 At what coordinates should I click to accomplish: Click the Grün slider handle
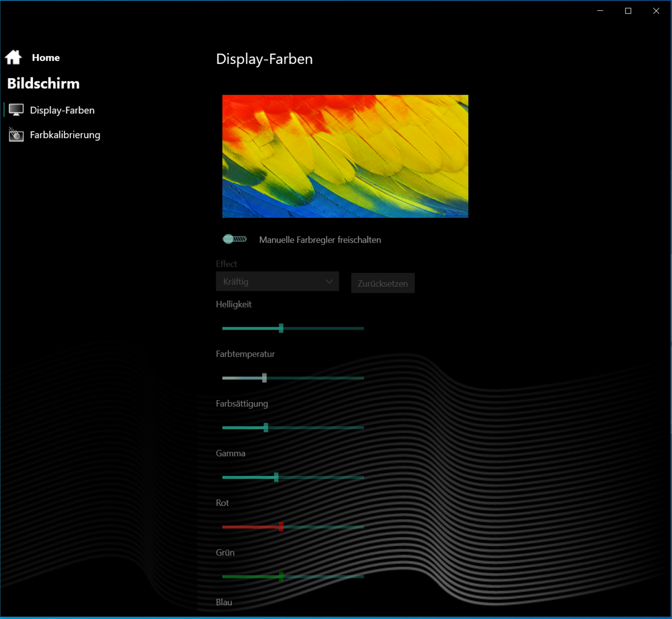[x=281, y=577]
